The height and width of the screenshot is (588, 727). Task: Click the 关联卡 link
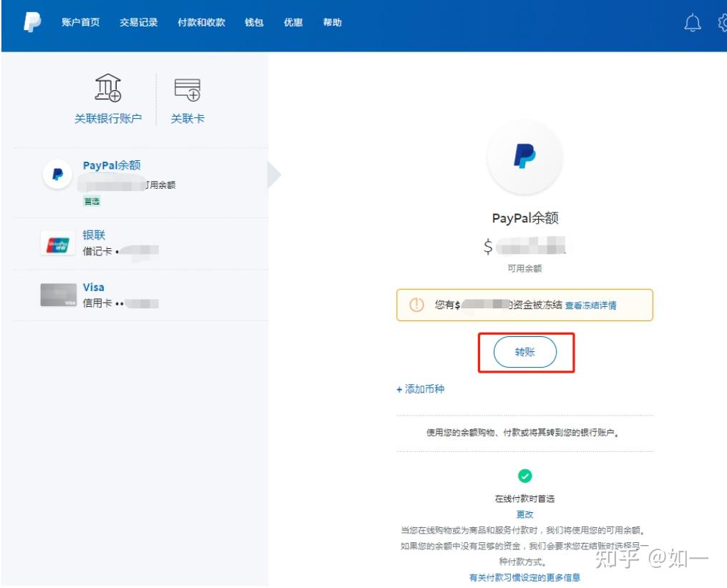[187, 119]
